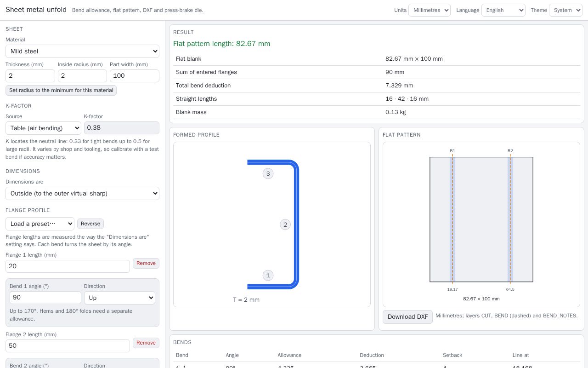Screen dimensions: 588x368
Task: Click the Sum of entered flanges value
Action: tap(395, 72)
